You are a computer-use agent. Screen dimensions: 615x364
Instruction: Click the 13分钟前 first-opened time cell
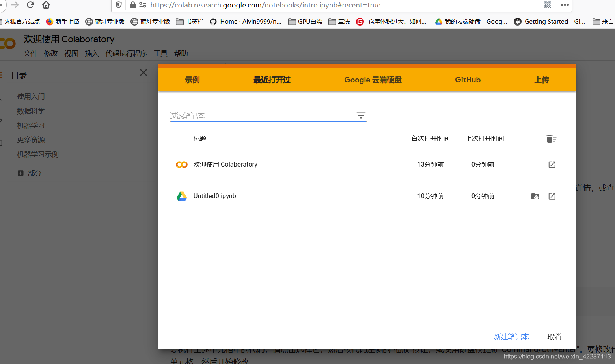click(430, 165)
